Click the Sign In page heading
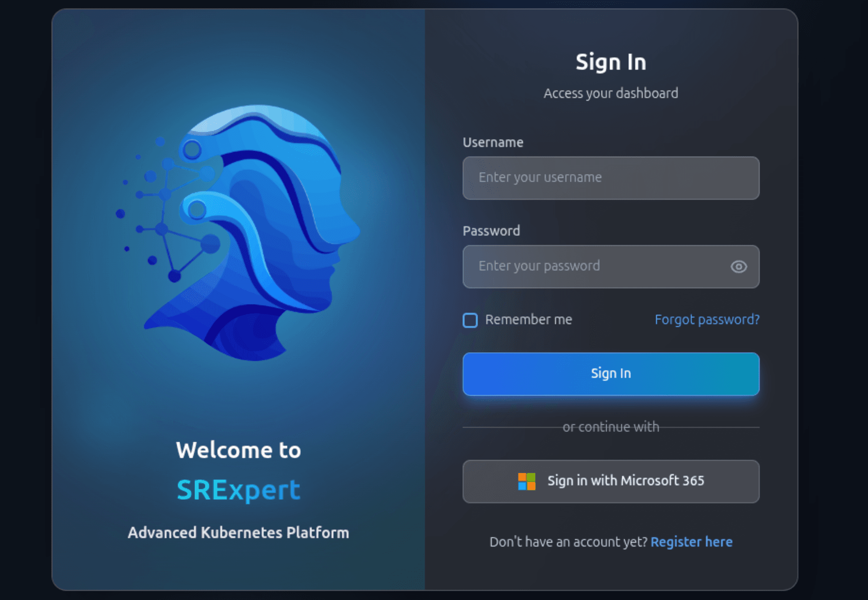The width and height of the screenshot is (868, 600). tap(610, 62)
